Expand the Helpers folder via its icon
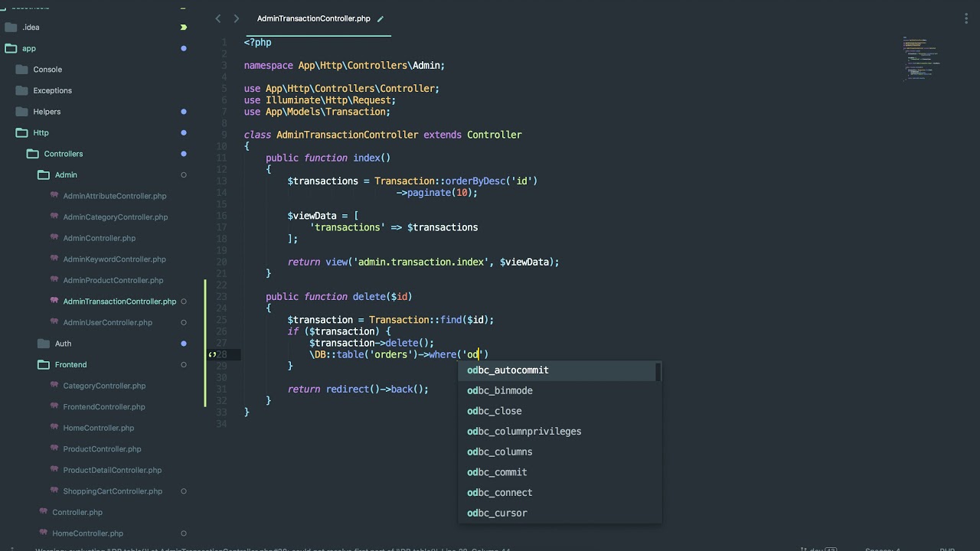This screenshot has height=551, width=980. point(21,111)
